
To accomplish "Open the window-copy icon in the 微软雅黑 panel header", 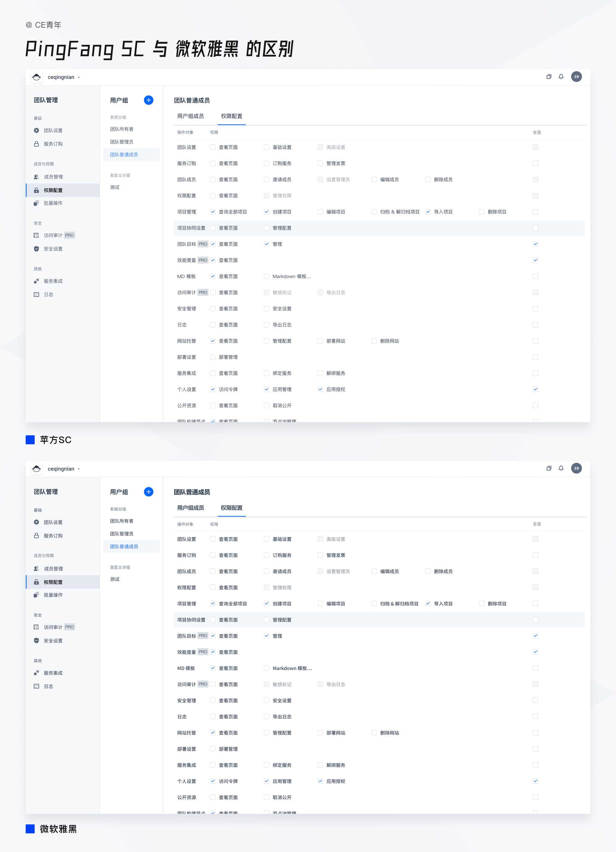I will point(549,468).
